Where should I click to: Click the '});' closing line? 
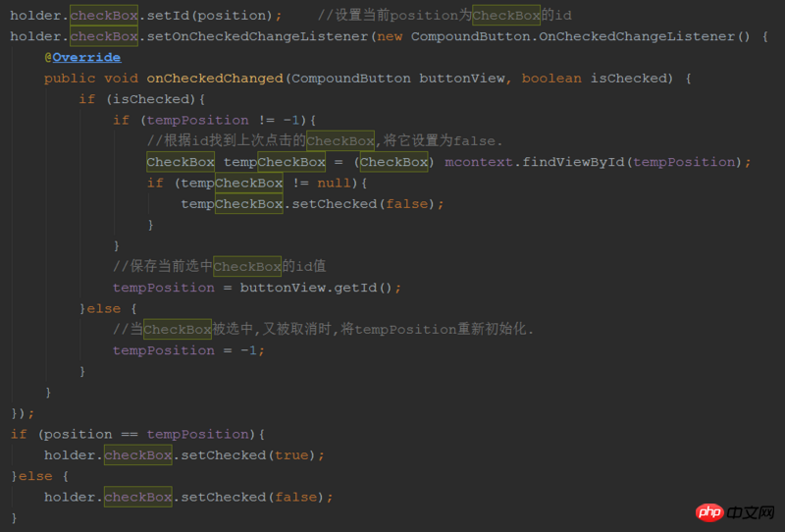point(23,414)
